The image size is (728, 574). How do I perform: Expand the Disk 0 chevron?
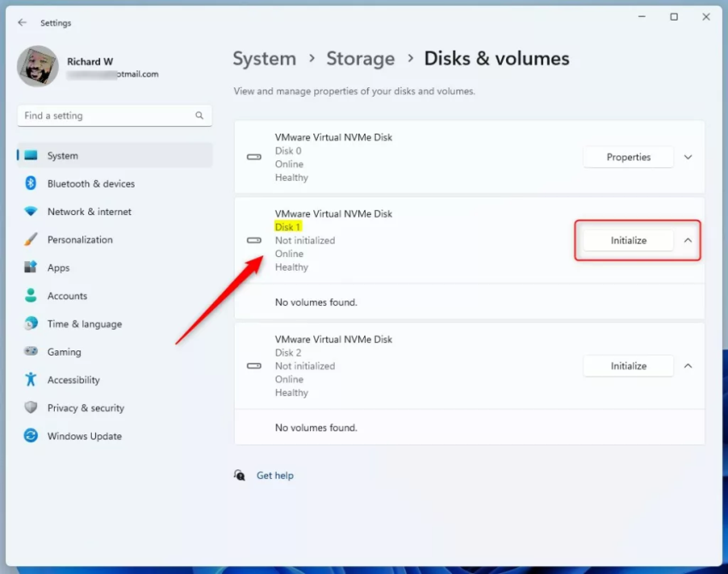click(x=688, y=158)
